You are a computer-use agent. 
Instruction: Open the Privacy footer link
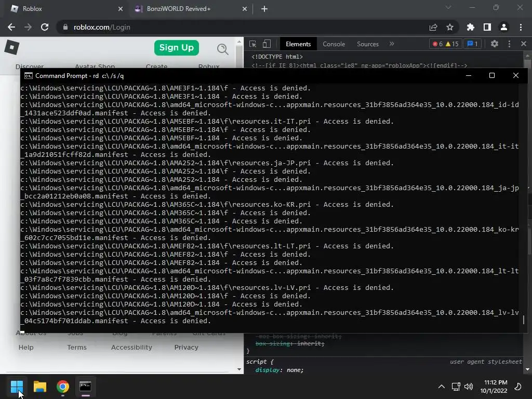187,348
